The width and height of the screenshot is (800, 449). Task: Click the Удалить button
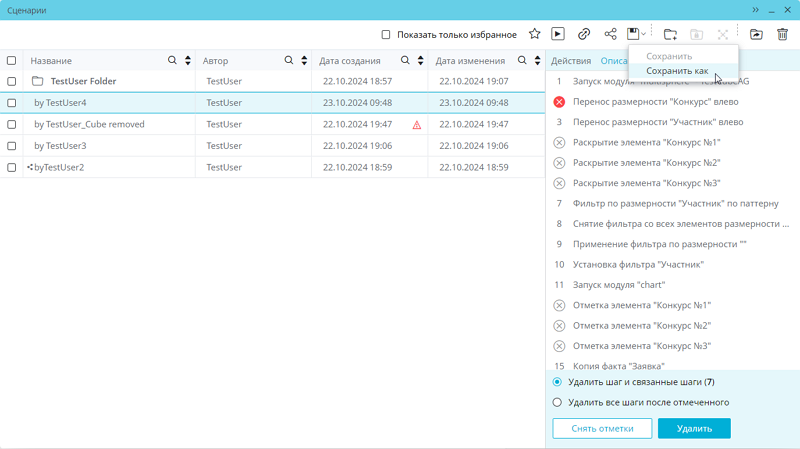pos(694,428)
